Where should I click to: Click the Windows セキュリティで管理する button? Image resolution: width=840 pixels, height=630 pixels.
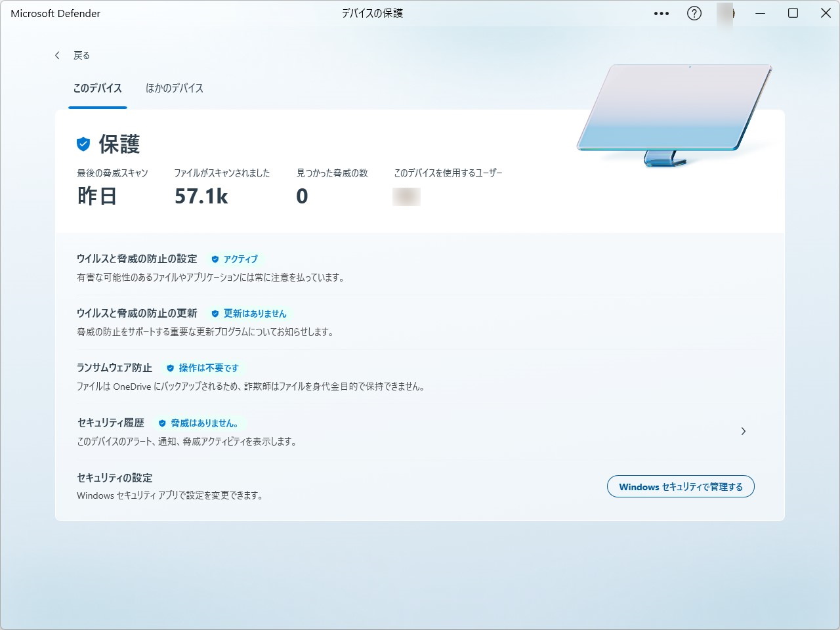[x=681, y=486]
